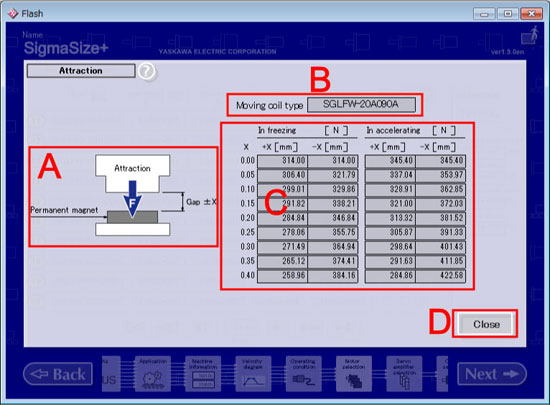Click the Close button in the Attraction panel

point(486,324)
